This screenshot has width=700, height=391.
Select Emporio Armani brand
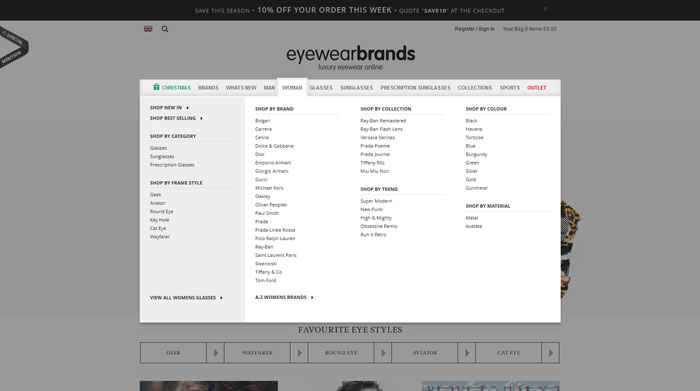pyautogui.click(x=273, y=163)
